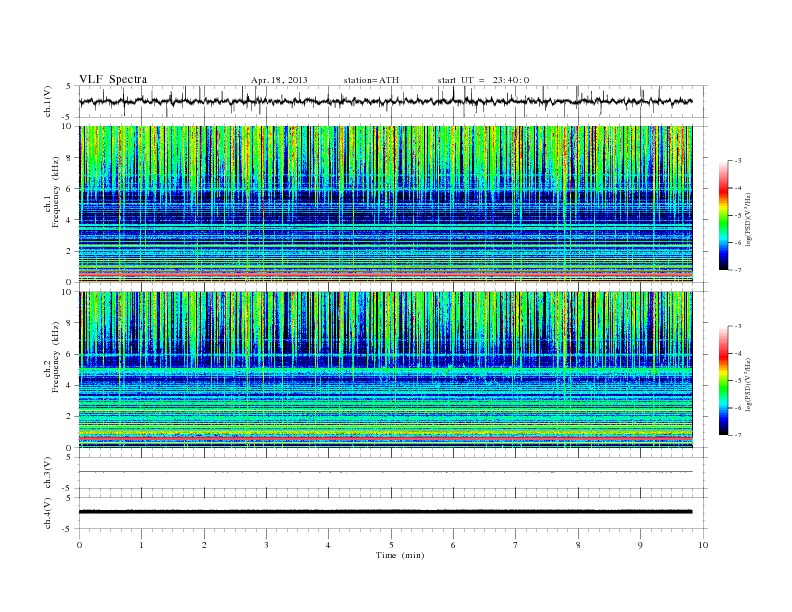
Task: Click the '10' tick on the time axis
Action: coord(703,545)
